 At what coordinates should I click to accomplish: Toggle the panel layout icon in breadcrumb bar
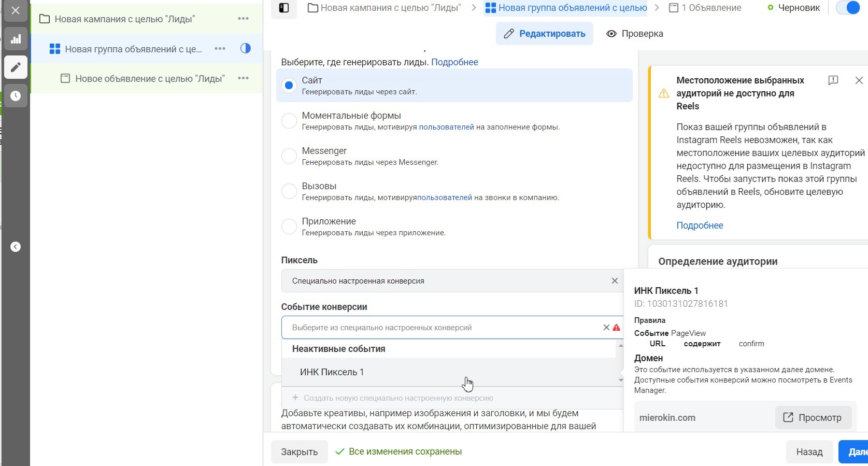[x=284, y=8]
